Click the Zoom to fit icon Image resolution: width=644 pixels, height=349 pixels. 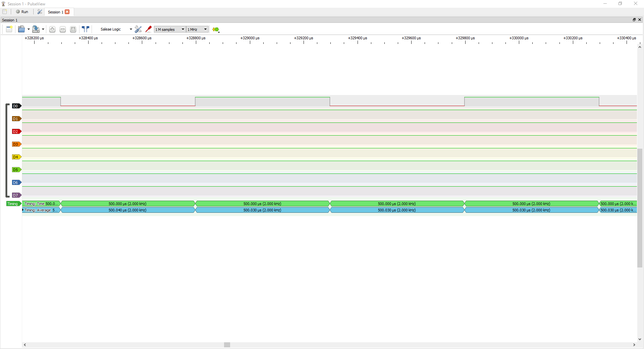(73, 30)
